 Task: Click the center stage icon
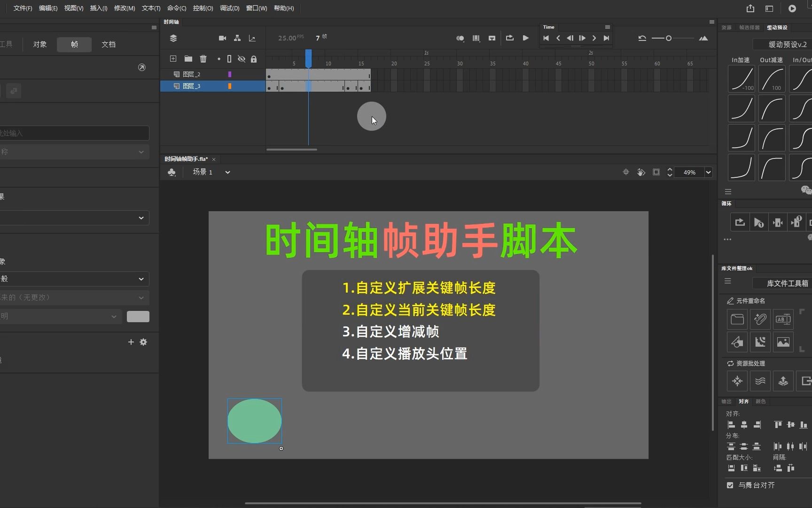tap(626, 172)
